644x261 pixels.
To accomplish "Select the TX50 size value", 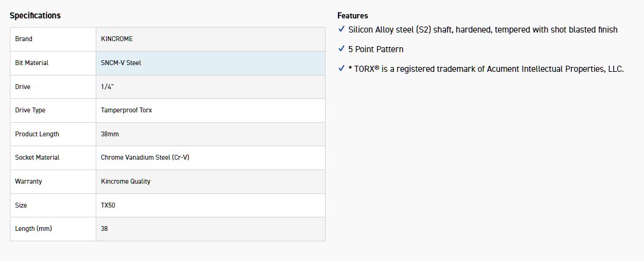I will (x=108, y=205).
